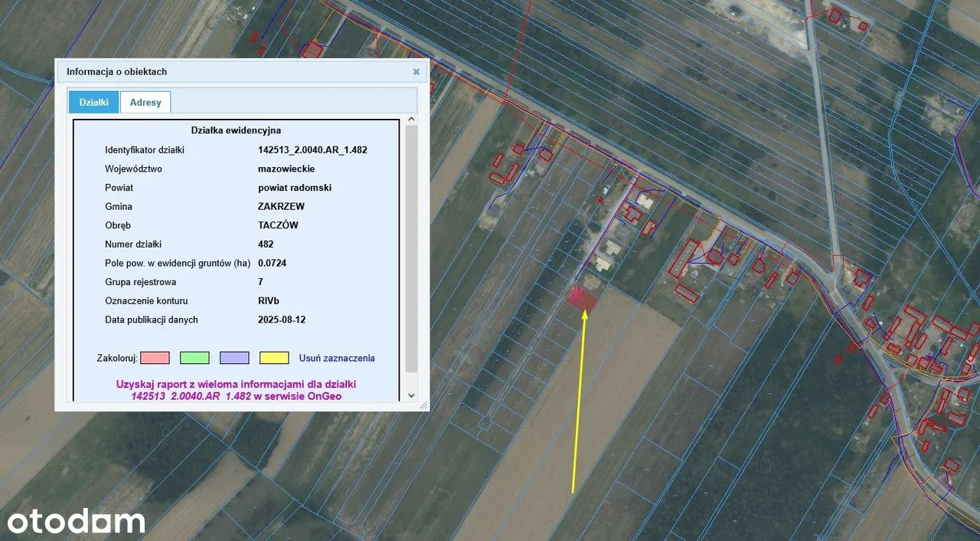Select the Działki tab
Image resolution: width=980 pixels, height=541 pixels.
93,102
